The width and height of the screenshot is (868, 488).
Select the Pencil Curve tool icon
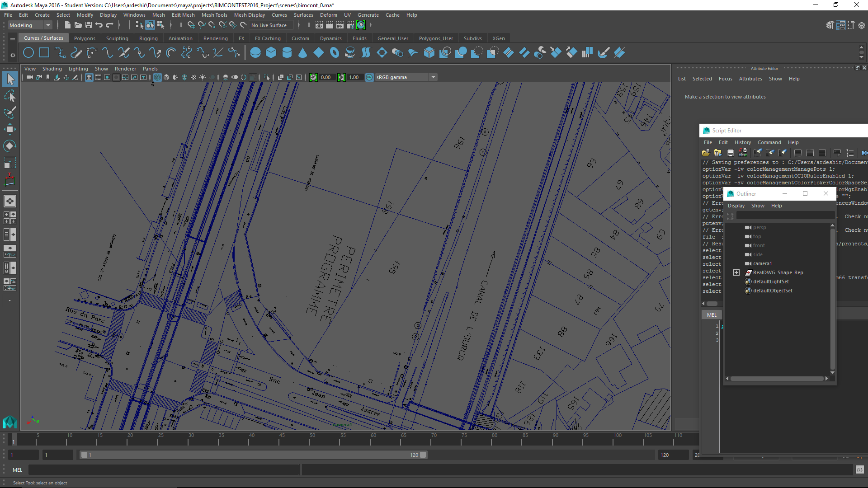[76, 53]
